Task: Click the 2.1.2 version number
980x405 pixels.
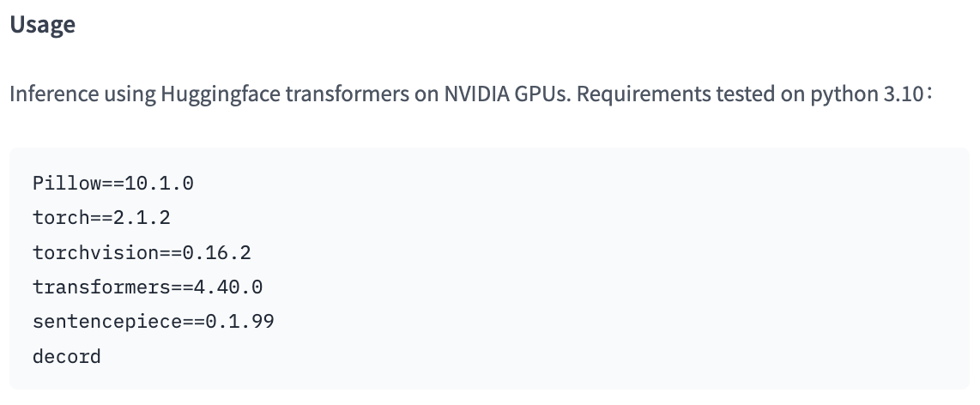Action: point(142,217)
